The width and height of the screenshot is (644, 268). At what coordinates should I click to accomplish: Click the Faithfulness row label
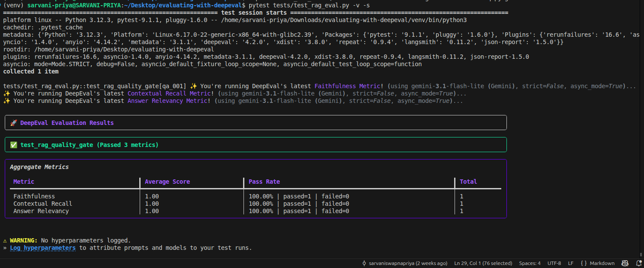click(x=34, y=196)
